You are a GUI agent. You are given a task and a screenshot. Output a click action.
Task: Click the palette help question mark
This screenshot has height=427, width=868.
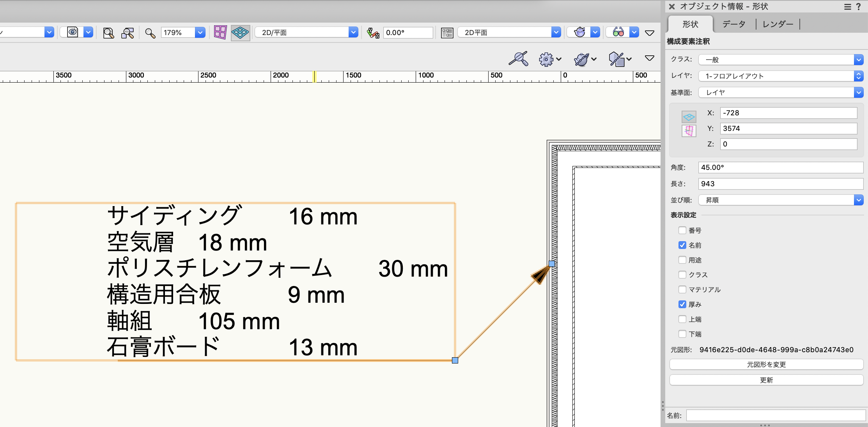click(858, 7)
